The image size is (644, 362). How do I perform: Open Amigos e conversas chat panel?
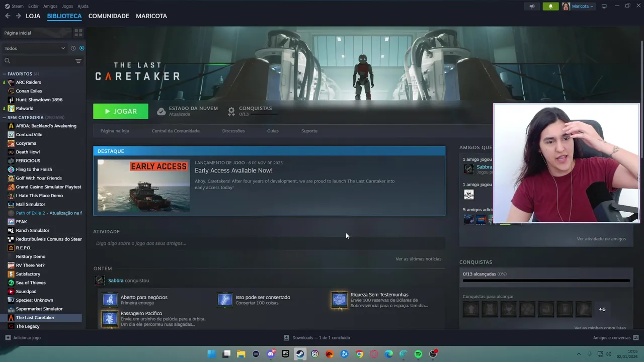point(616,338)
